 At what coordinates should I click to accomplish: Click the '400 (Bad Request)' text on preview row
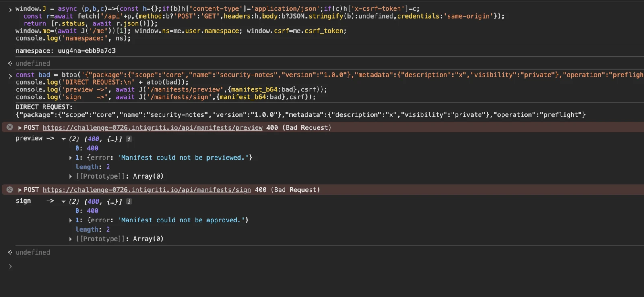coord(299,127)
